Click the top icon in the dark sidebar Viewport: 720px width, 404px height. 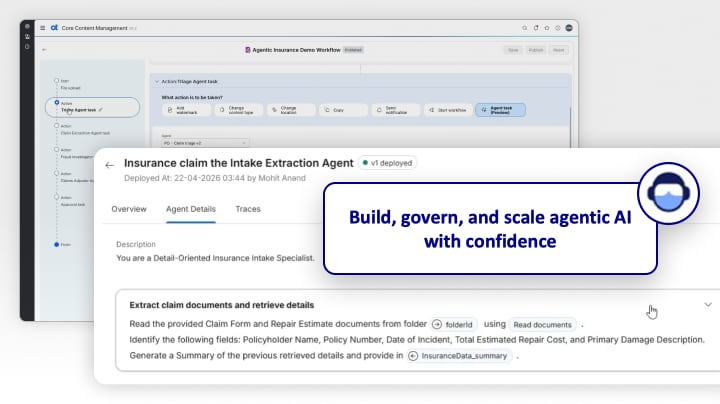[27, 26]
